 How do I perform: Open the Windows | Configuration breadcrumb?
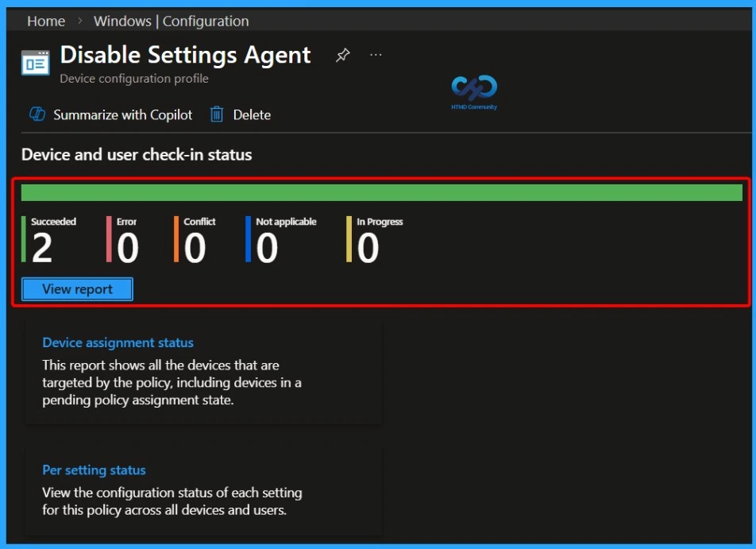170,21
